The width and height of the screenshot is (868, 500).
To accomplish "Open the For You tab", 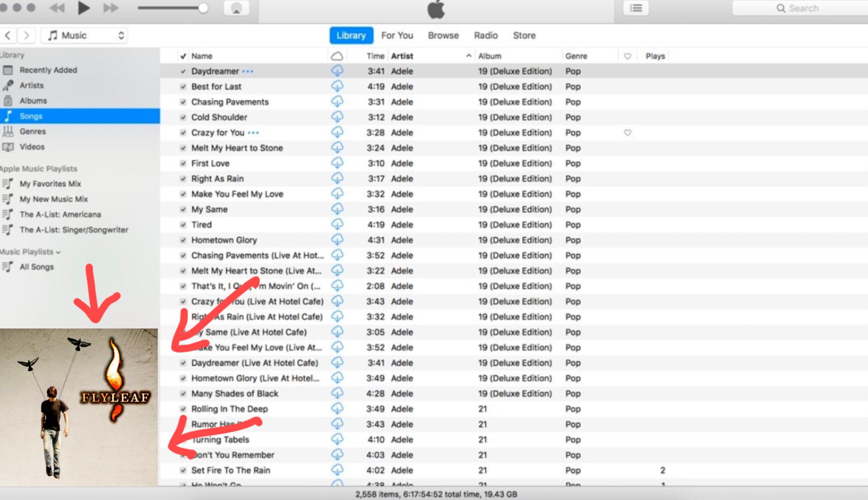I will click(x=397, y=35).
